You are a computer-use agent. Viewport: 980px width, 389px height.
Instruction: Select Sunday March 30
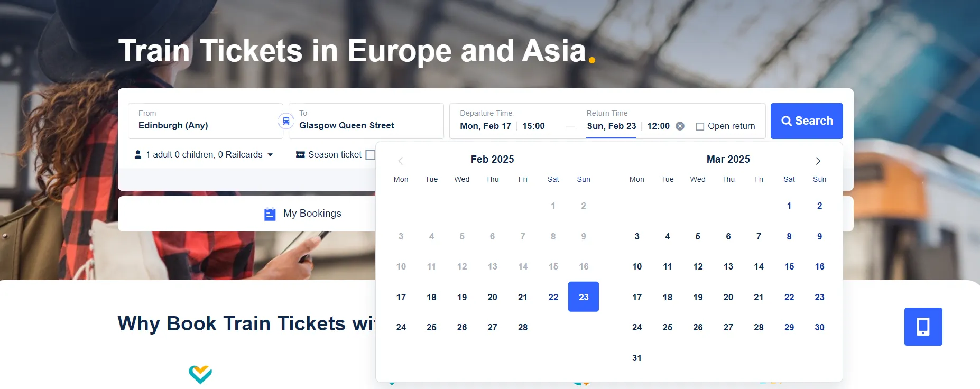pos(820,327)
